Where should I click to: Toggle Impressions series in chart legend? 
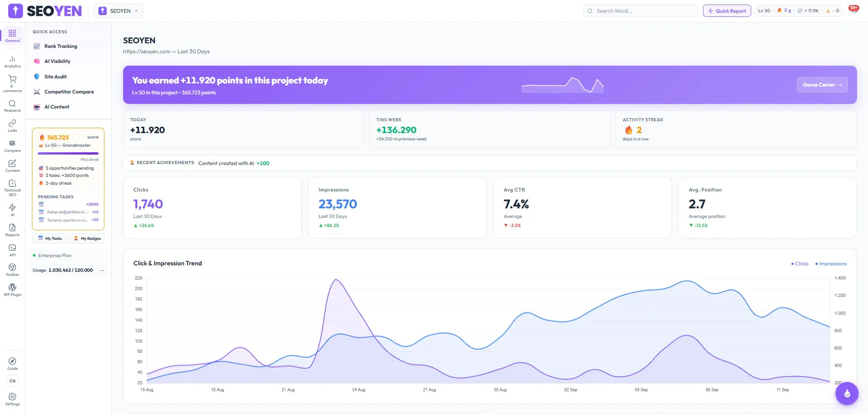tap(831, 264)
